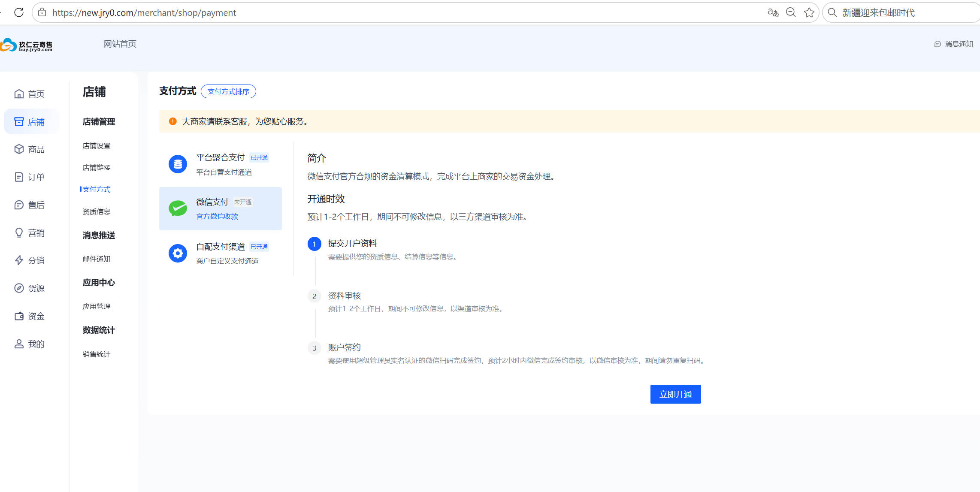Viewport: 980px width, 492px height.
Task: Go to 首页 in the sidebar
Action: point(30,94)
